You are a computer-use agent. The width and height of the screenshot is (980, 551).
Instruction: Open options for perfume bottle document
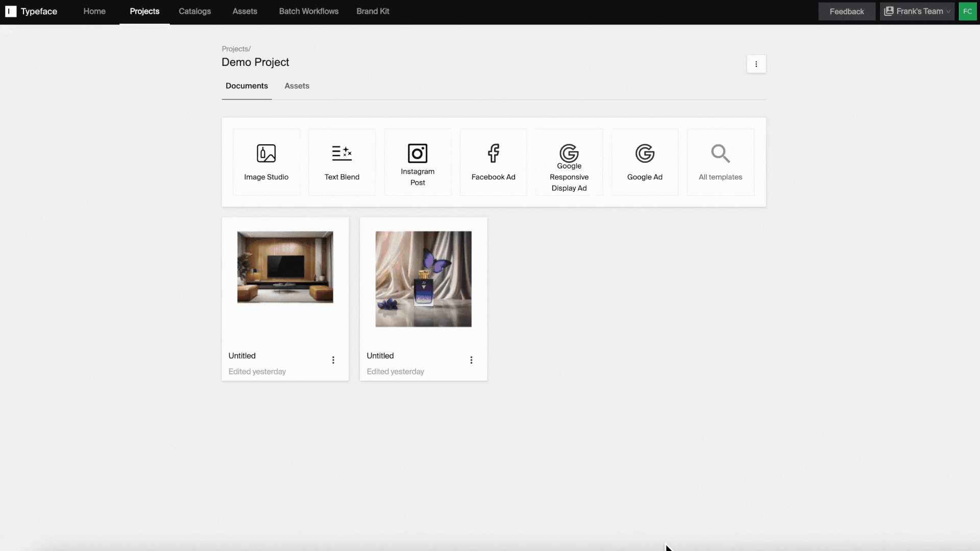point(471,360)
